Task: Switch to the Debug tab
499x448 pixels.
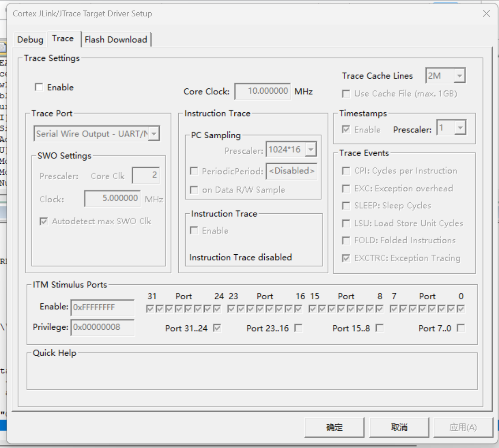Action: coord(30,40)
